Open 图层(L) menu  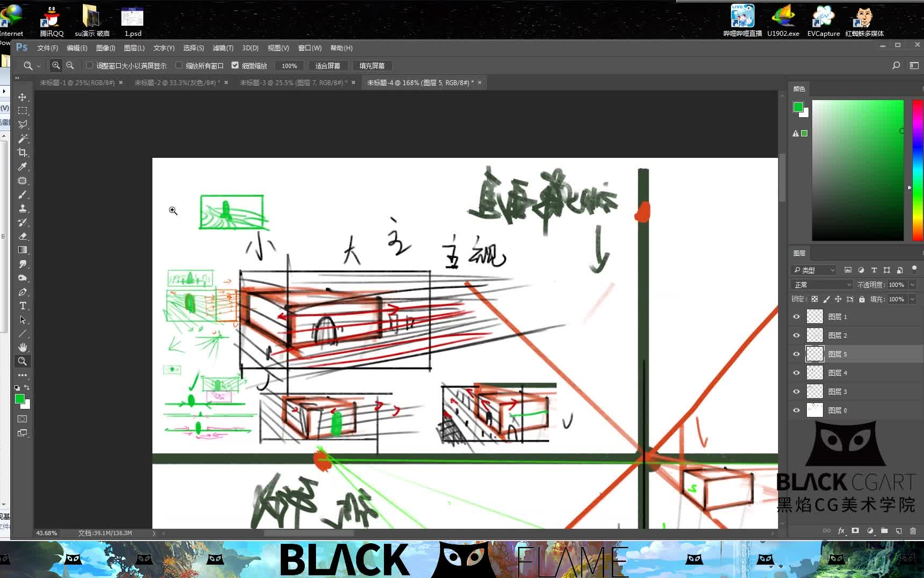click(134, 48)
